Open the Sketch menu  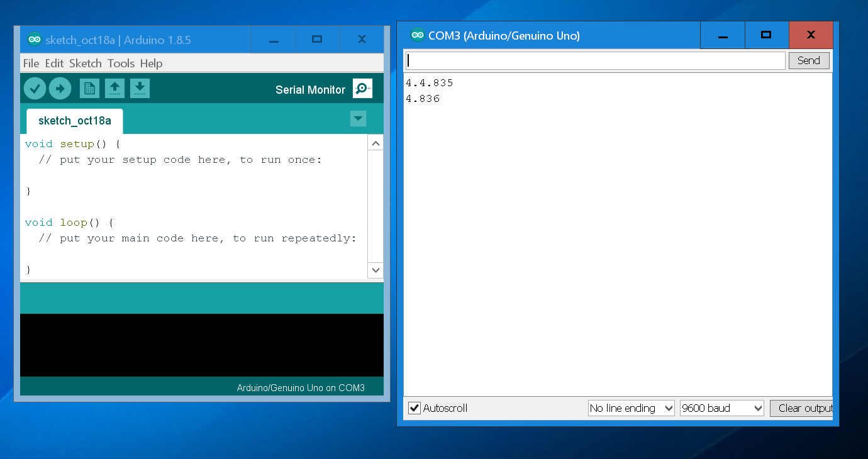pos(85,64)
